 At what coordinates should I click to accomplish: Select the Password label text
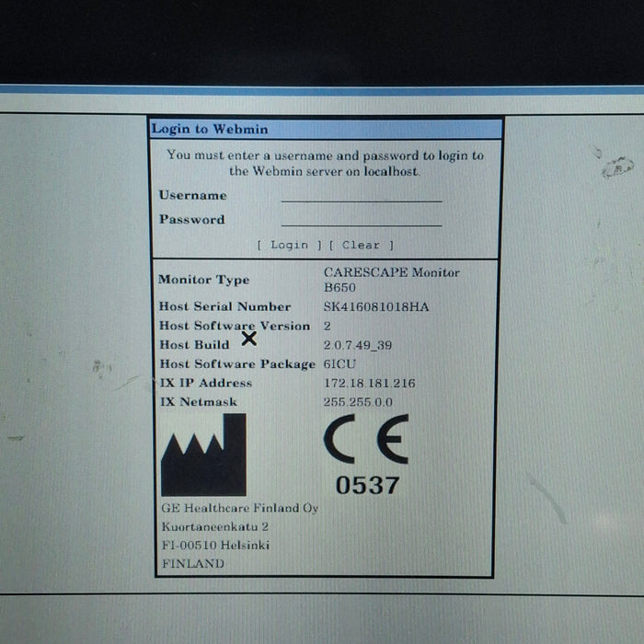191,220
